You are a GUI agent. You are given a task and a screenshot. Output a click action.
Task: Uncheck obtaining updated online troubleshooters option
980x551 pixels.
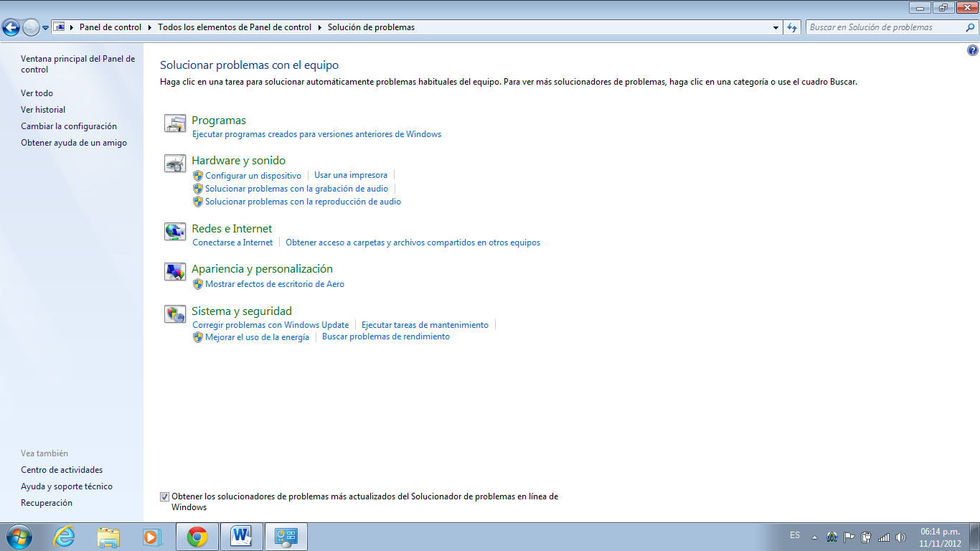(165, 496)
